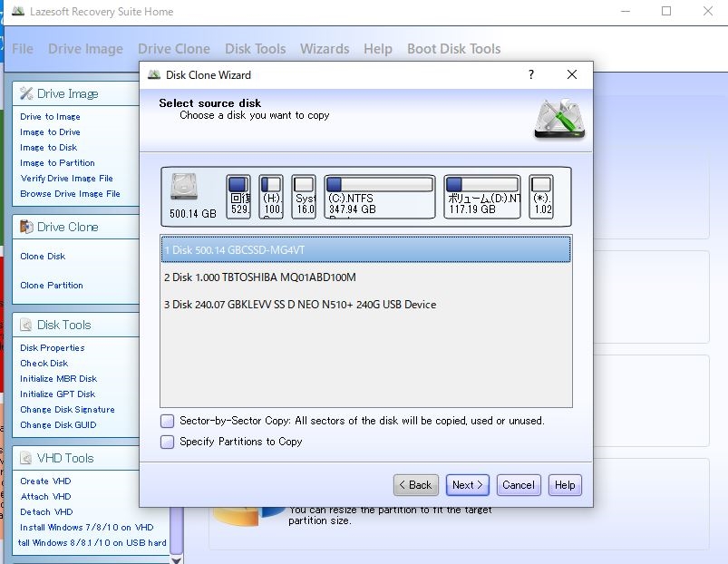Click the VHD Tools panel header icon
The width and height of the screenshot is (728, 564).
tap(26, 458)
